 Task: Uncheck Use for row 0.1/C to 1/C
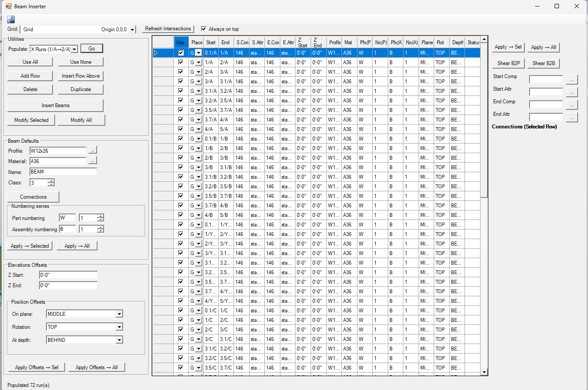[181, 311]
